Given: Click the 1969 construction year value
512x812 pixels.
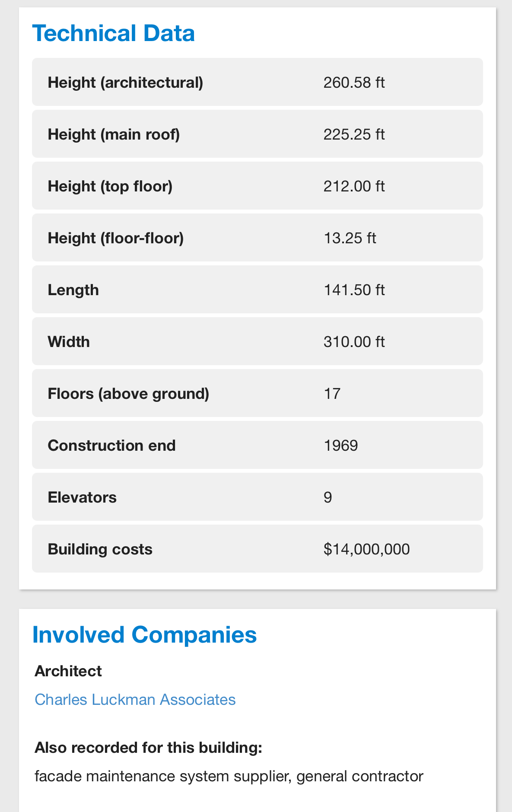Looking at the screenshot, I should tap(340, 446).
